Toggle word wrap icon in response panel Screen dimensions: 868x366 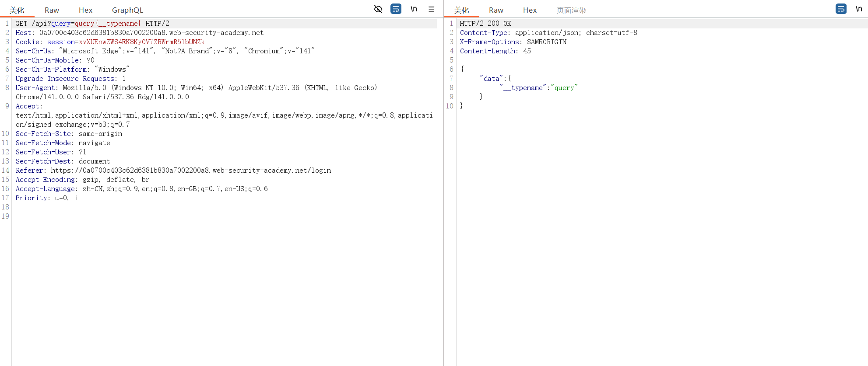click(841, 9)
